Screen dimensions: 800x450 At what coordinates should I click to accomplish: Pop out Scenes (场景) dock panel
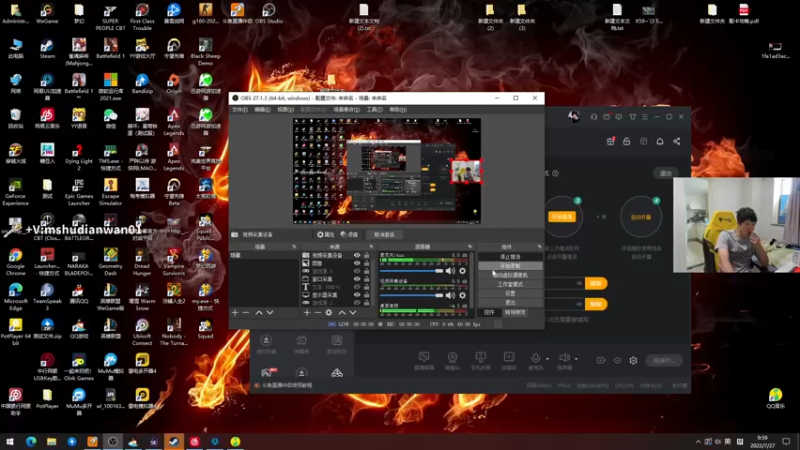[294, 247]
